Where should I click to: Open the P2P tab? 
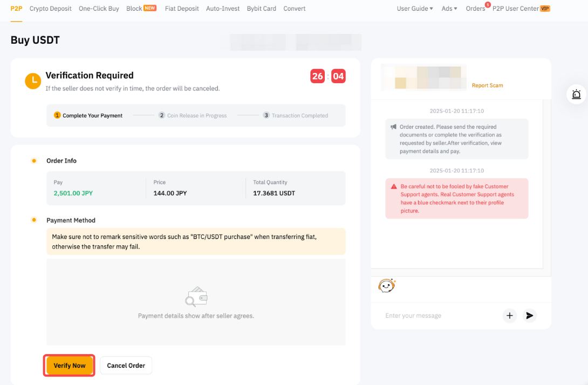[16, 9]
